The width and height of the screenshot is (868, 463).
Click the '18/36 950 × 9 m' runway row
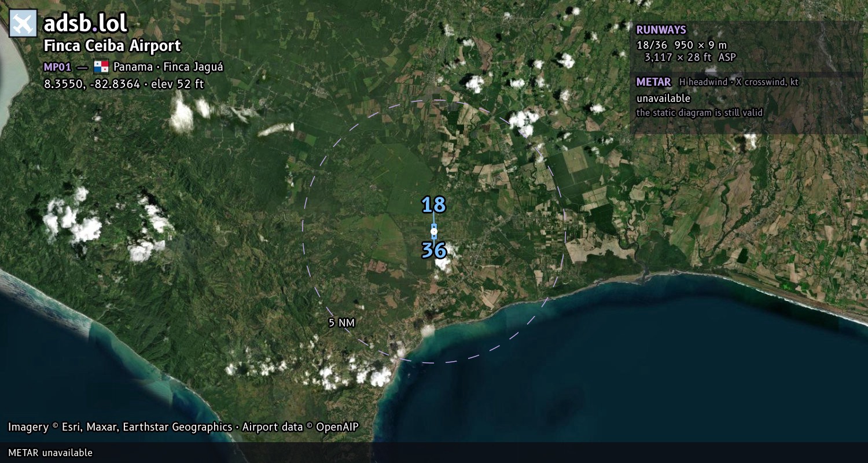coord(682,45)
